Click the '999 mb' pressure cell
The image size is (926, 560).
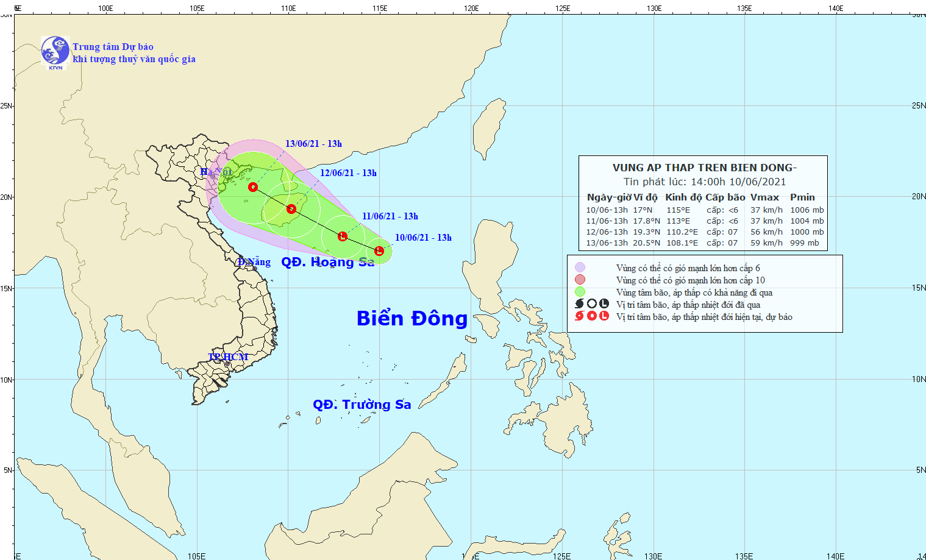[x=805, y=243]
